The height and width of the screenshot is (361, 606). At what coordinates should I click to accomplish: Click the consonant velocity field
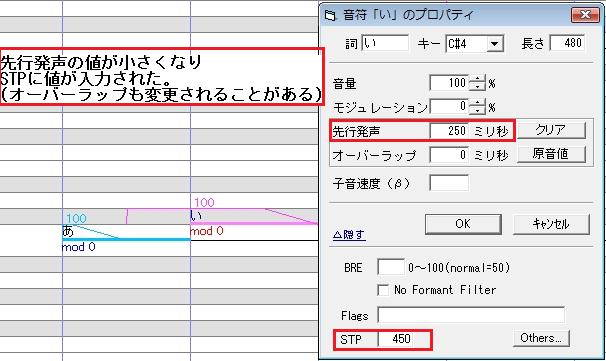[449, 183]
